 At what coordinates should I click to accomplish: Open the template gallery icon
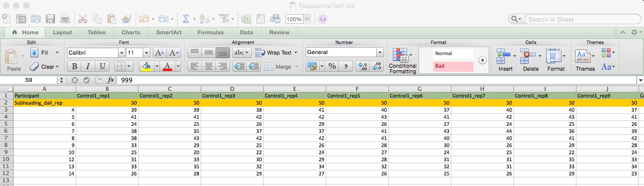[21, 19]
